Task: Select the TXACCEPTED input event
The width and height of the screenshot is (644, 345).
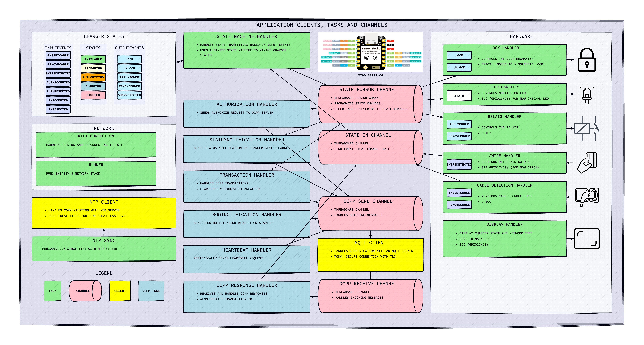Action: (58, 100)
